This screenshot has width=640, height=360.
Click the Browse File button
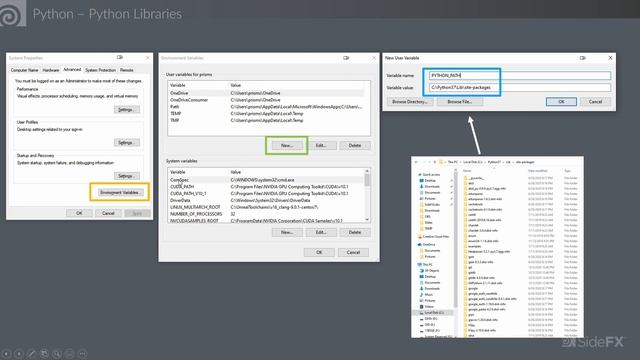coord(460,102)
